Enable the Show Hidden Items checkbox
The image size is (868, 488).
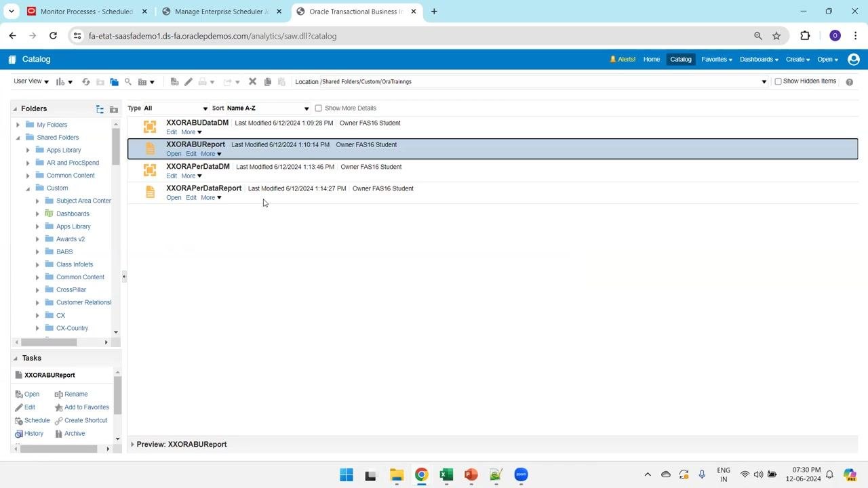coord(778,81)
